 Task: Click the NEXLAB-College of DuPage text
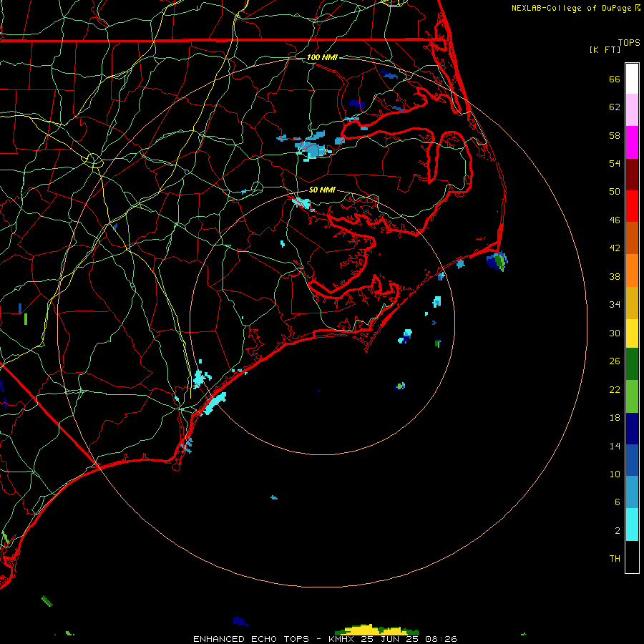tap(571, 8)
